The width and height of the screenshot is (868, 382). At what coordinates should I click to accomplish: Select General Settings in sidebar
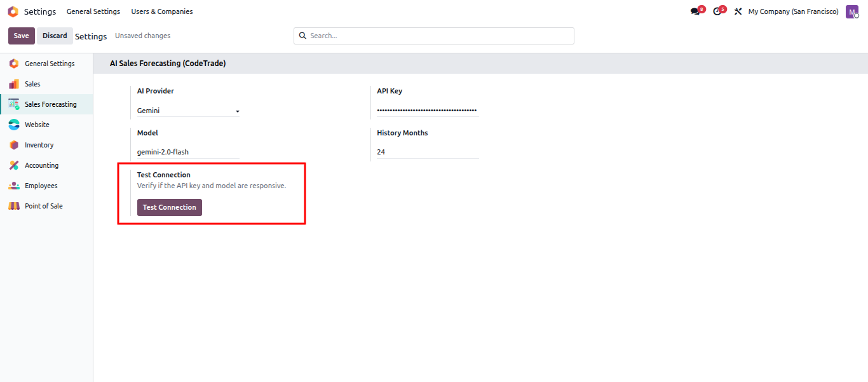(46, 64)
